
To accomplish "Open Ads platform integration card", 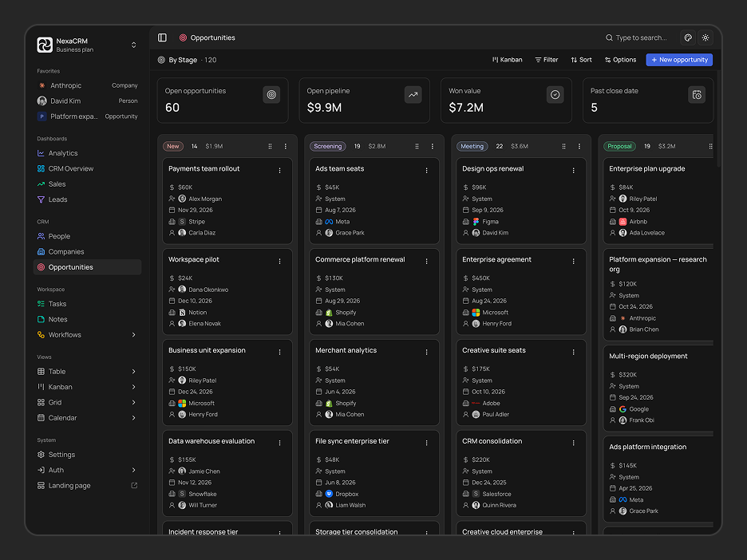I will [x=658, y=479].
